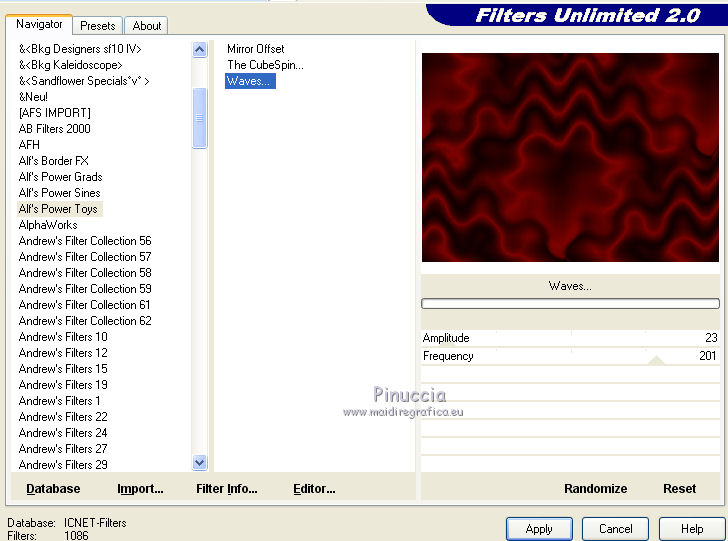The width and height of the screenshot is (728, 541).
Task: Select Andrew's Filters 19
Action: [x=63, y=385]
